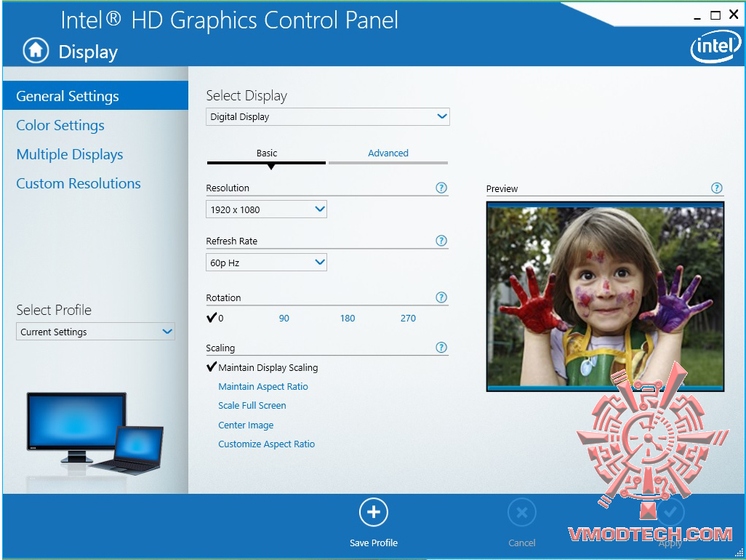Click the Save Profile plus icon
The image size is (746, 560).
click(x=374, y=513)
